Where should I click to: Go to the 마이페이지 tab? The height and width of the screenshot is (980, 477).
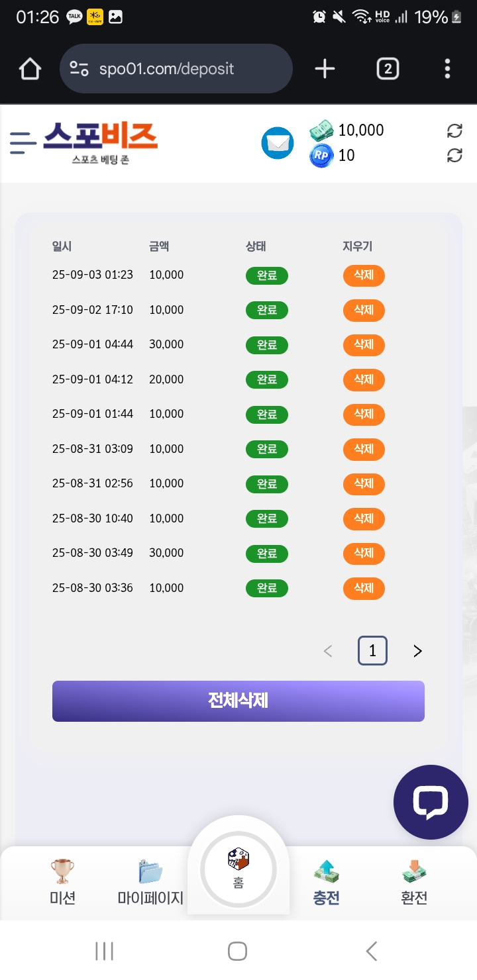pos(150,882)
